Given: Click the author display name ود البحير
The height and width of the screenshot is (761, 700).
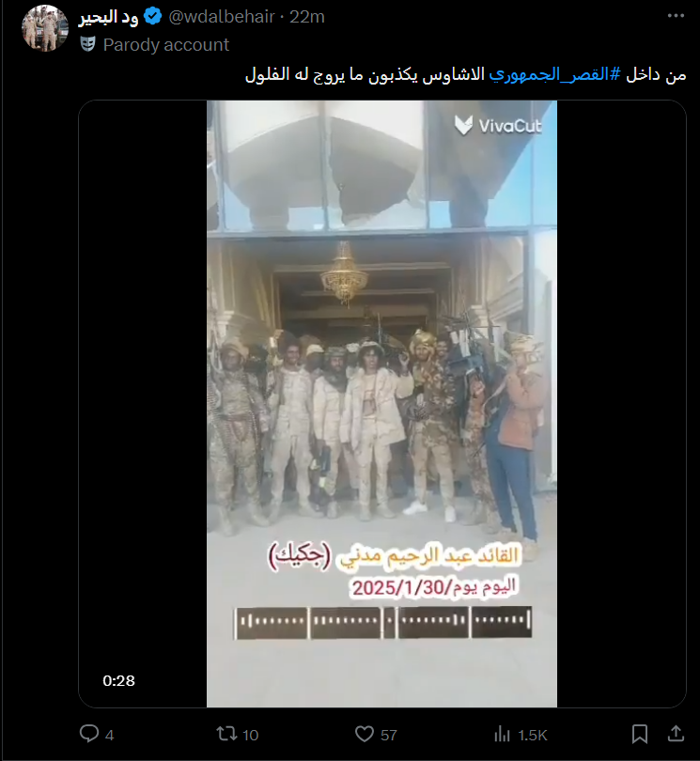Looking at the screenshot, I should [x=109, y=17].
